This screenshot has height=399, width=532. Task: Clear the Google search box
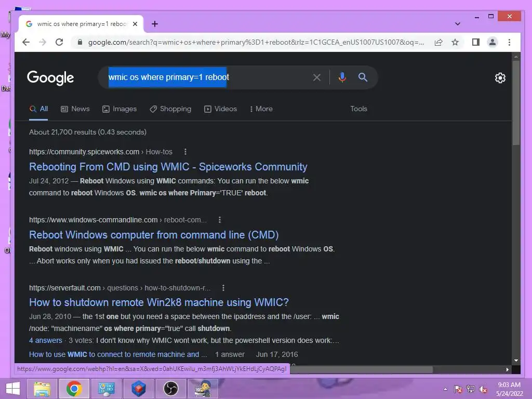pos(316,77)
